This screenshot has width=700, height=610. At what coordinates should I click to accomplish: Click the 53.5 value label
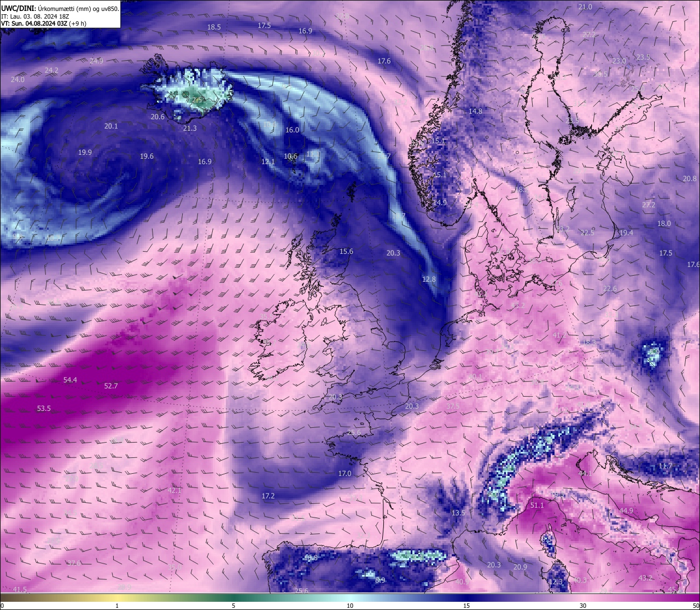(44, 409)
